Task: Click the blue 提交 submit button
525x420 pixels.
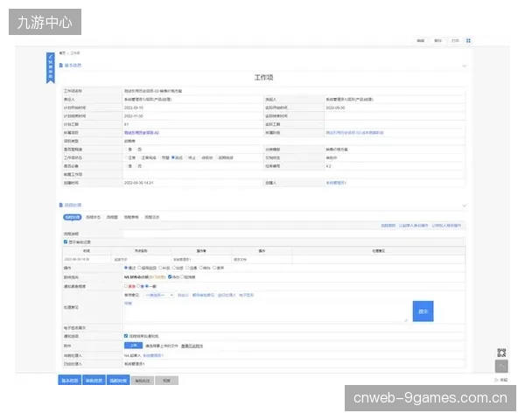Action: [423, 311]
